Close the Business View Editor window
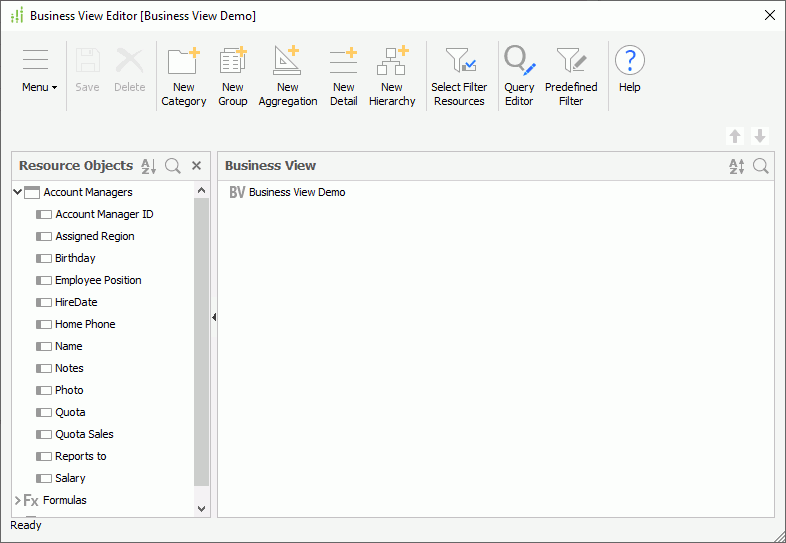 click(770, 16)
